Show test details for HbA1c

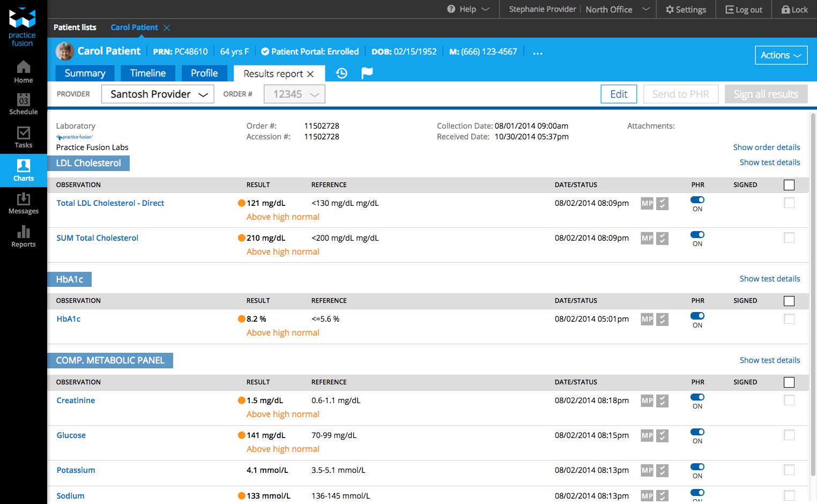coord(770,279)
